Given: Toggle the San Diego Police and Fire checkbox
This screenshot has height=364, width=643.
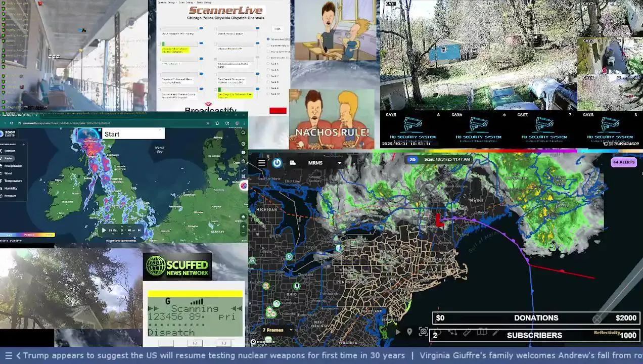Looking at the screenshot, I should tap(215, 89).
